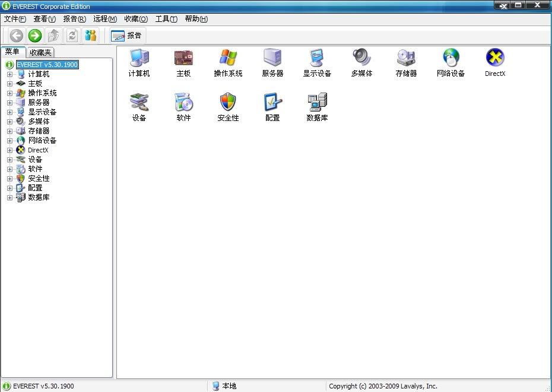Select 数据库 in the tree
This screenshot has width=552, height=392.
[39, 197]
